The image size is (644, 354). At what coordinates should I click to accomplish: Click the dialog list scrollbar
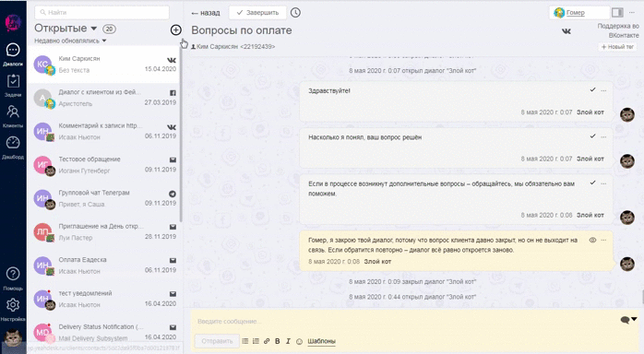[x=181, y=136]
